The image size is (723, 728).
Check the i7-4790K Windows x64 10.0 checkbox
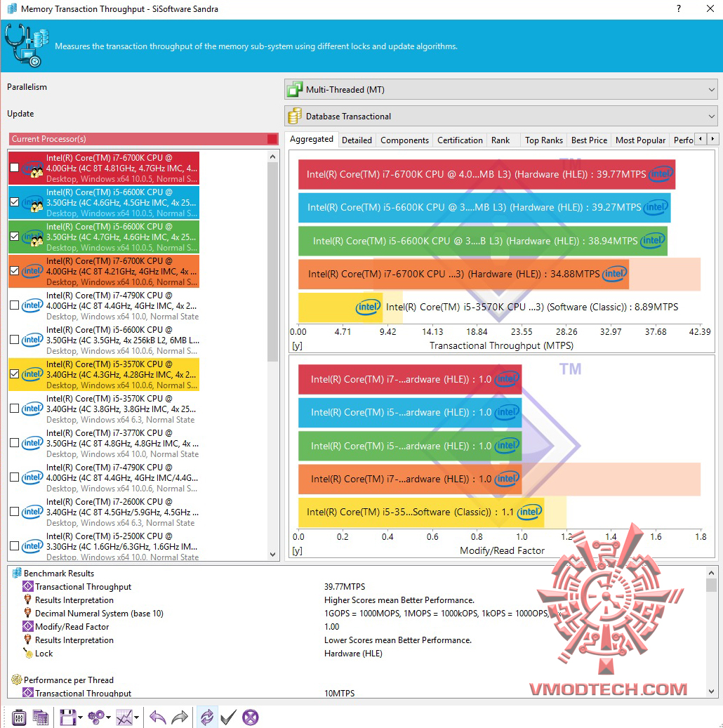tap(15, 305)
